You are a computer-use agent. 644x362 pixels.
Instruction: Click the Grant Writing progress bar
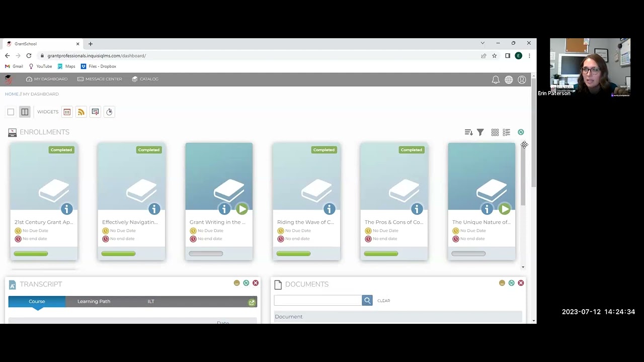pyautogui.click(x=206, y=253)
